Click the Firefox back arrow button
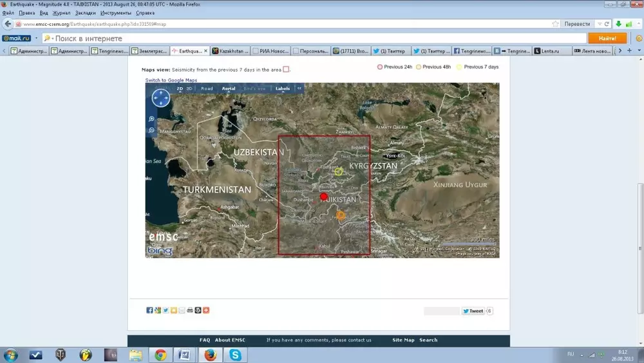The width and height of the screenshot is (644, 363). pos(8,24)
